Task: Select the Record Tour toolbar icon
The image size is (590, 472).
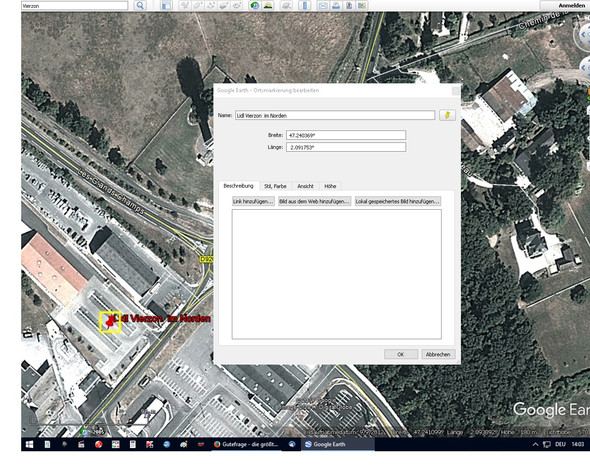Action: point(237,5)
